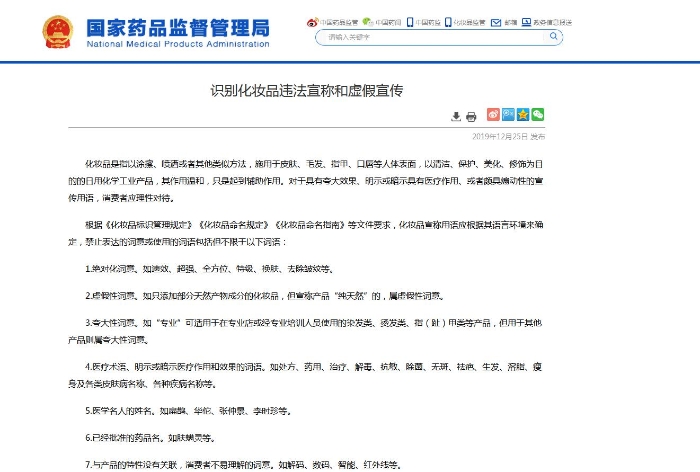The image size is (700, 472).
Task: Click the article title 识别化妆品违法宣称和虚假宣传
Action: pos(306,90)
